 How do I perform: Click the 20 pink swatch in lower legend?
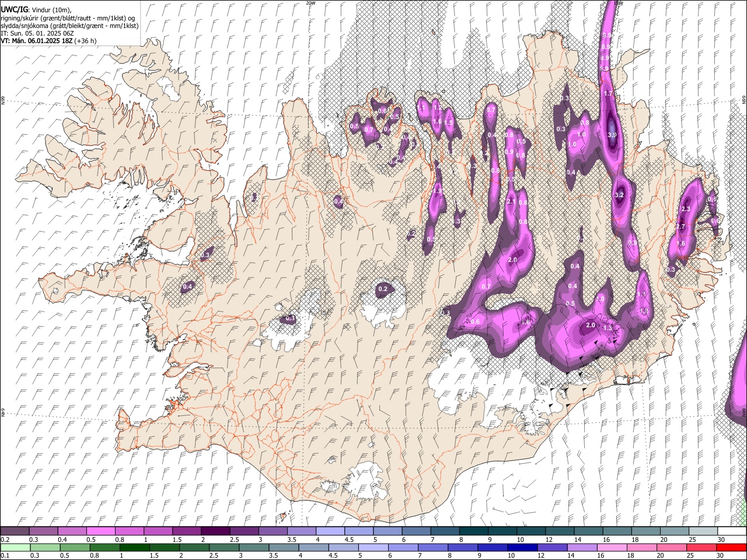point(671,547)
